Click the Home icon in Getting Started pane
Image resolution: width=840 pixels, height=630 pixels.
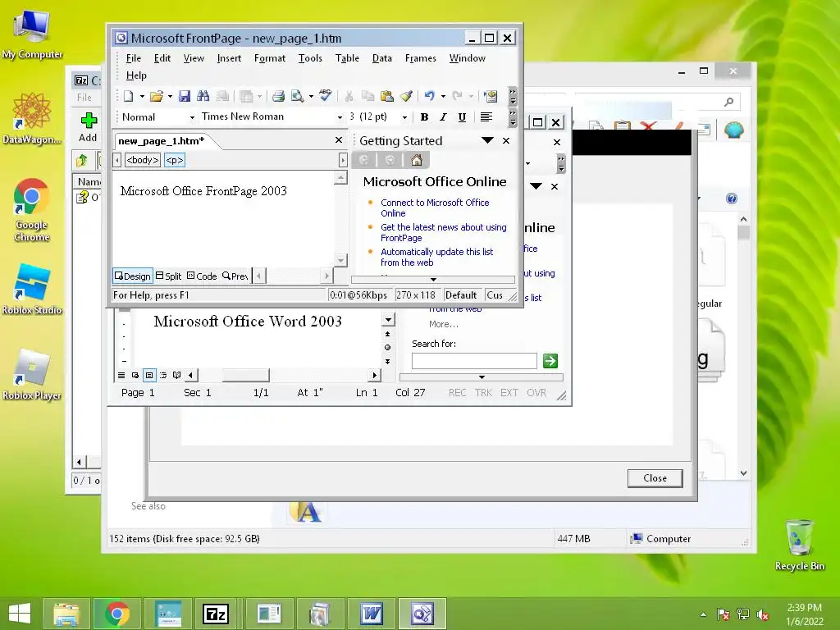coord(416,160)
